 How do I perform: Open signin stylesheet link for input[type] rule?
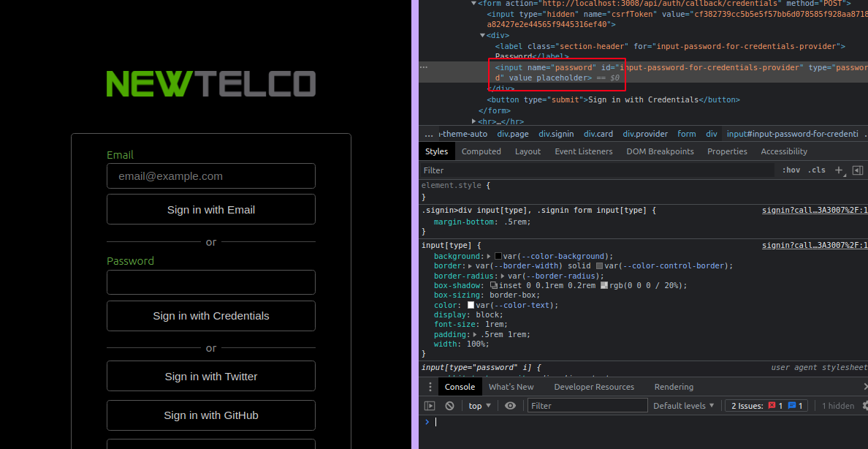coord(815,246)
